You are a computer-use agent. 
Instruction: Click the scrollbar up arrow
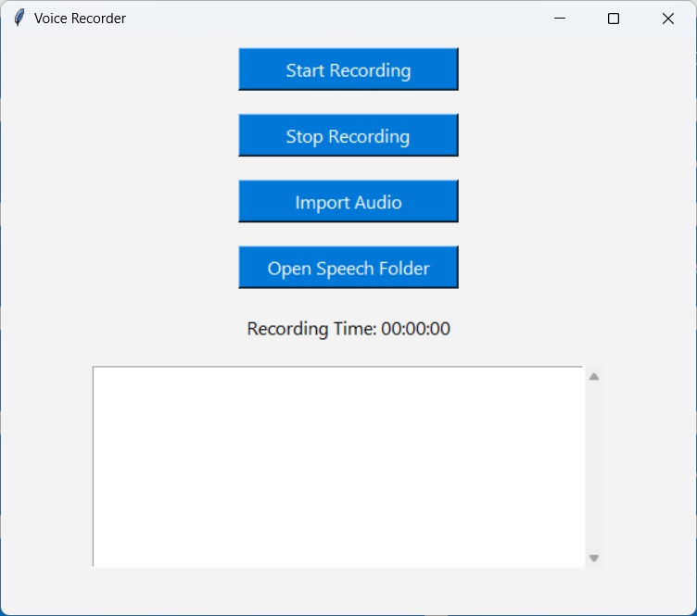pos(594,376)
